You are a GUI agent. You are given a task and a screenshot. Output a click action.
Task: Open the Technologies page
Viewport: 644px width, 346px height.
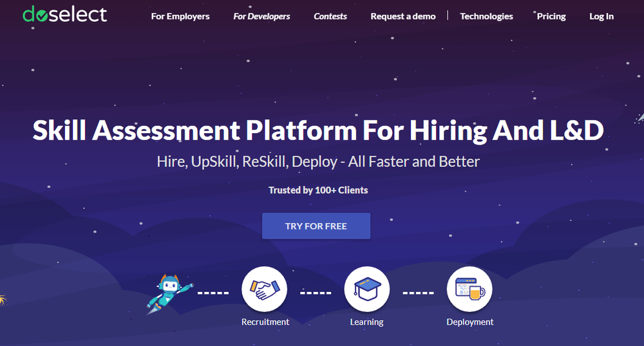tap(486, 16)
